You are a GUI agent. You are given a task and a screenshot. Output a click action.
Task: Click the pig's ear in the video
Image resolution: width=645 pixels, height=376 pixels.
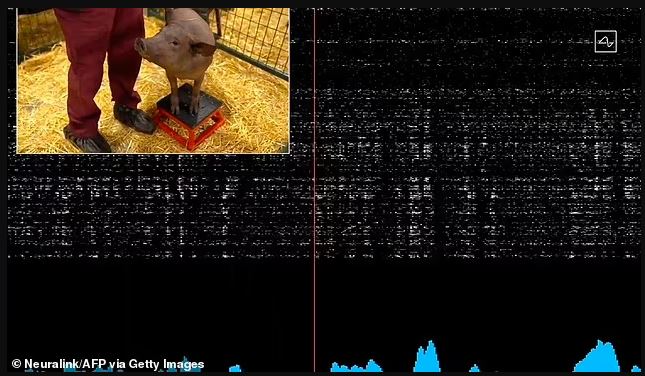[x=203, y=49]
